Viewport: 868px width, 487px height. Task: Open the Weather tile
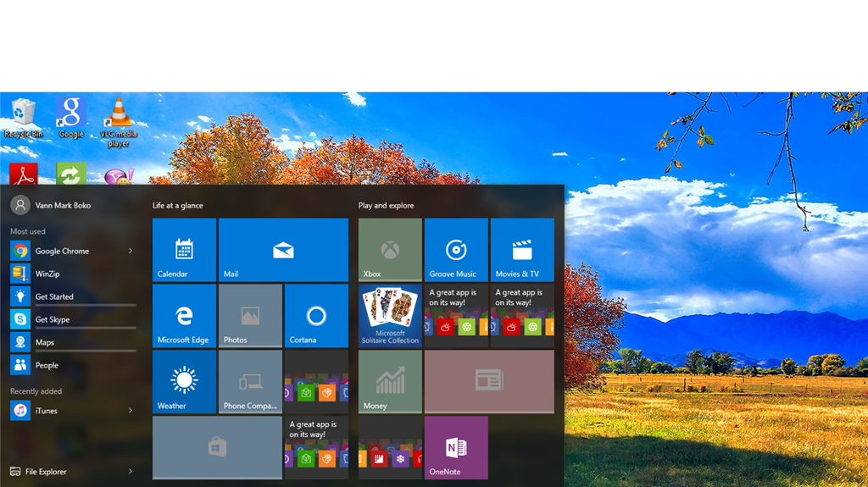point(184,382)
